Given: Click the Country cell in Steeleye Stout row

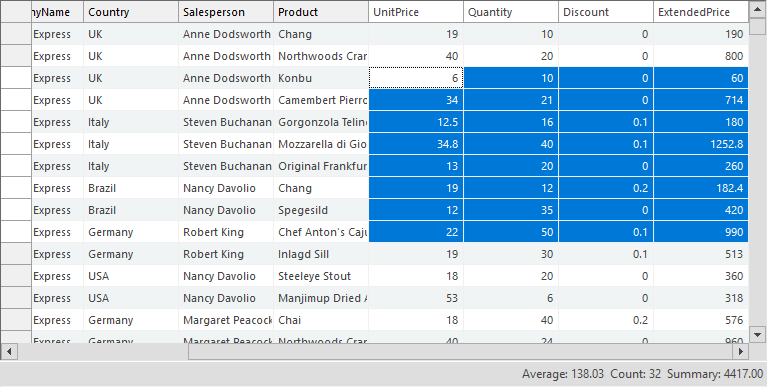Looking at the screenshot, I should (131, 276).
